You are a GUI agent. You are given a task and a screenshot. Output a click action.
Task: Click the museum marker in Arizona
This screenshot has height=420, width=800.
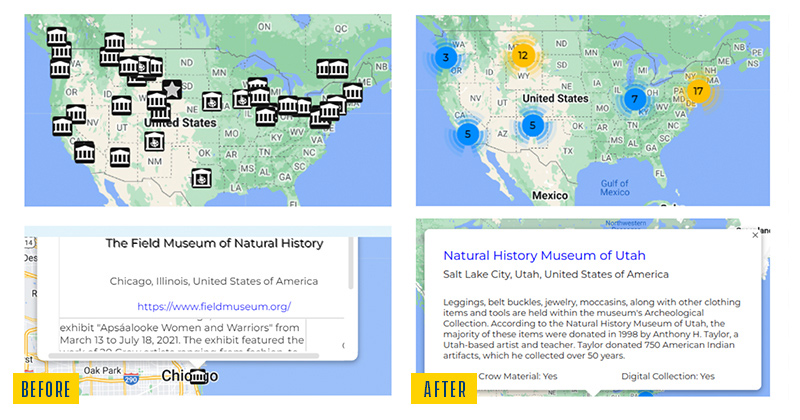pos(120,157)
